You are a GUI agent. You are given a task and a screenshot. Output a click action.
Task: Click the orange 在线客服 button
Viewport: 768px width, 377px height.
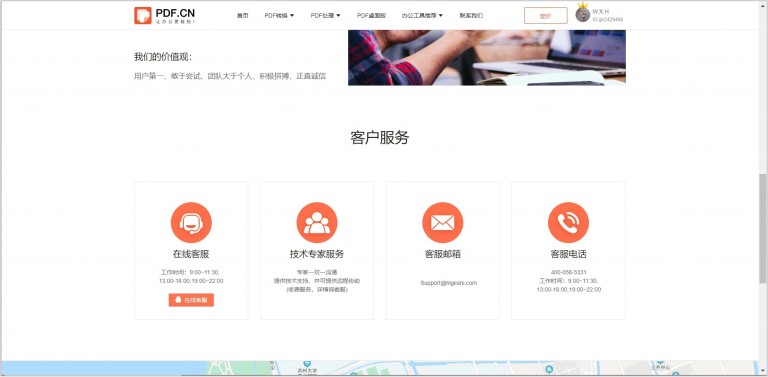click(191, 300)
